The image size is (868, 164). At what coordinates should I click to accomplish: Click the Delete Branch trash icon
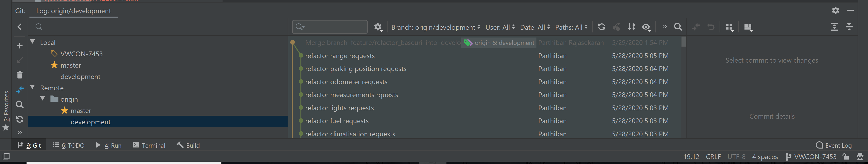[19, 75]
